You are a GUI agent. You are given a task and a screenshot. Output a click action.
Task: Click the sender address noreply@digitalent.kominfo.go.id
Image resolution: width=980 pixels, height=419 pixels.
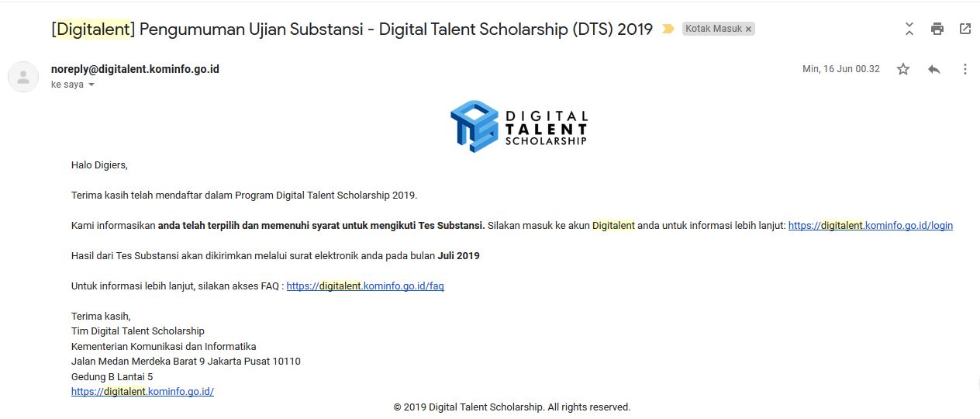coord(135,69)
